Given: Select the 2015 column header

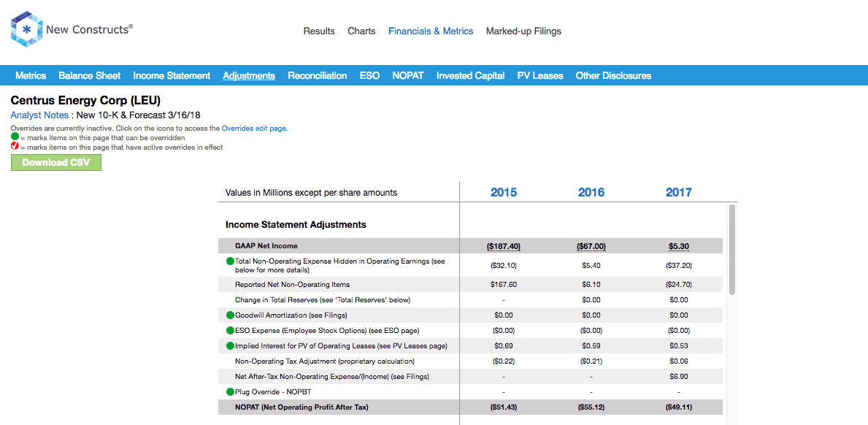Looking at the screenshot, I should 504,193.
